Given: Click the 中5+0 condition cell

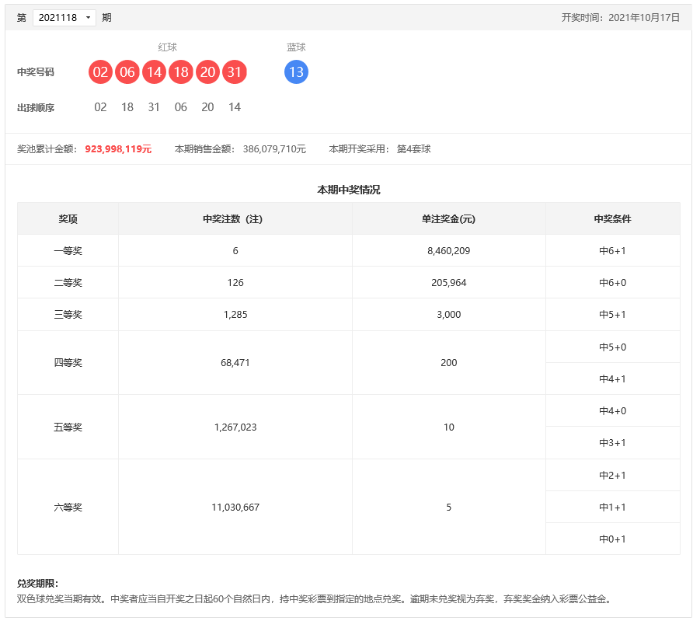Looking at the screenshot, I should coord(612,347).
